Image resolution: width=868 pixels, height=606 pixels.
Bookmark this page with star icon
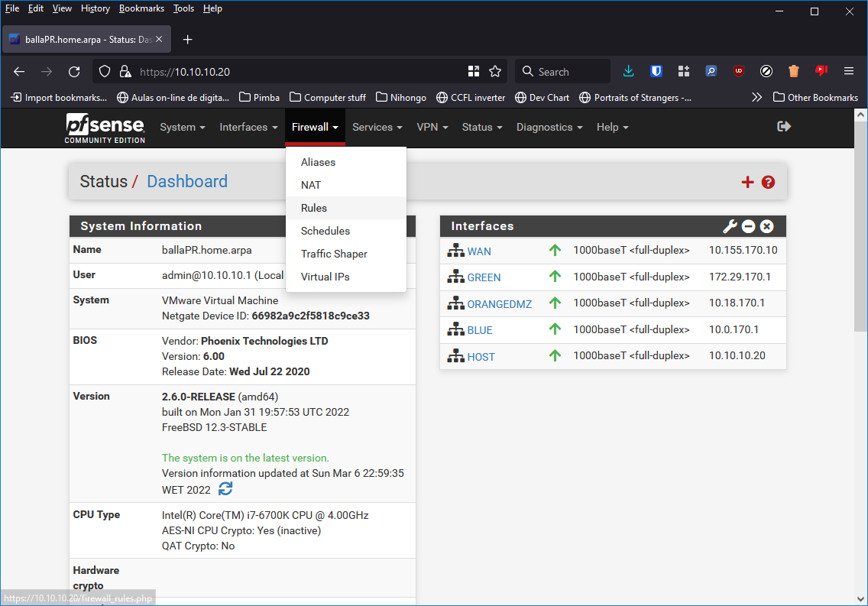[x=495, y=71]
